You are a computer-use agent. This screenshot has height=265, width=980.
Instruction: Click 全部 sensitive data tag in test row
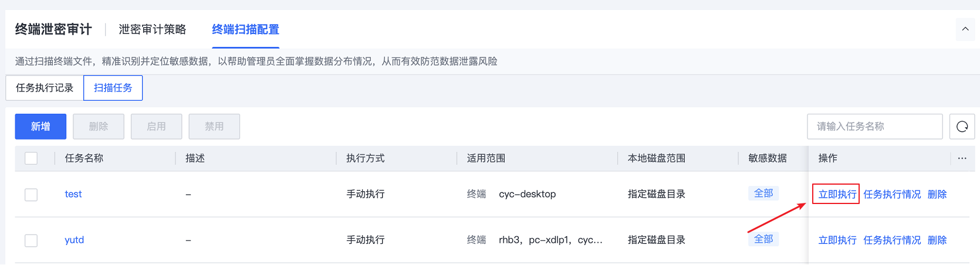[x=763, y=193]
